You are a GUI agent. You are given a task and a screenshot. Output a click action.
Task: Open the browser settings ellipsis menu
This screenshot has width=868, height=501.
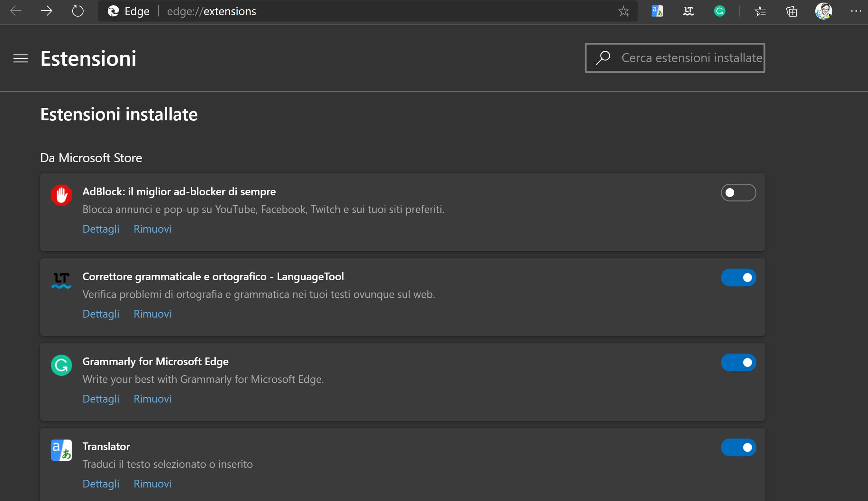pyautogui.click(x=856, y=11)
